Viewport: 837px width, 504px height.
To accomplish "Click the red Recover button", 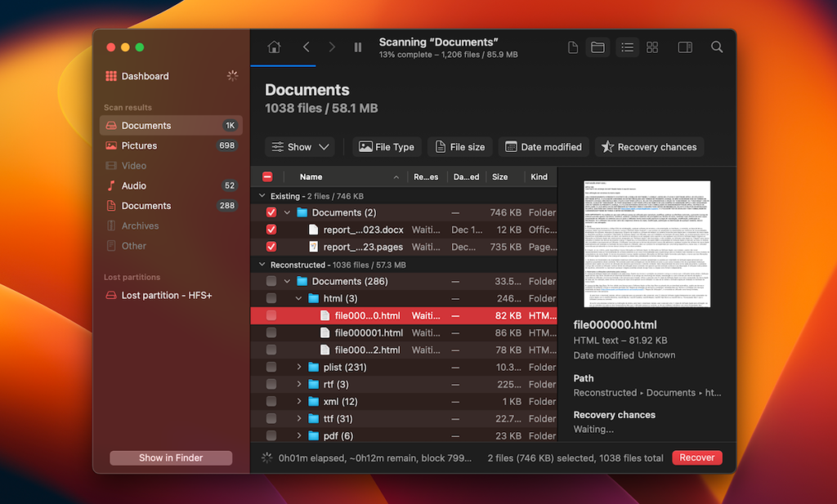I will 697,457.
